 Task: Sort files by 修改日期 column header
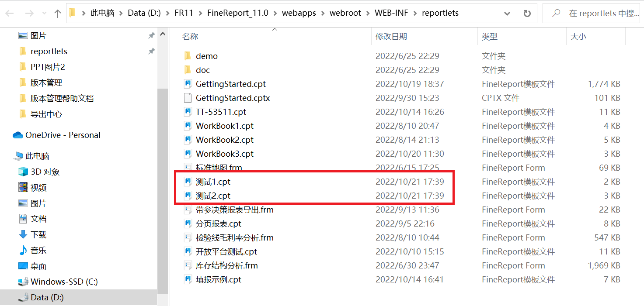tap(391, 37)
